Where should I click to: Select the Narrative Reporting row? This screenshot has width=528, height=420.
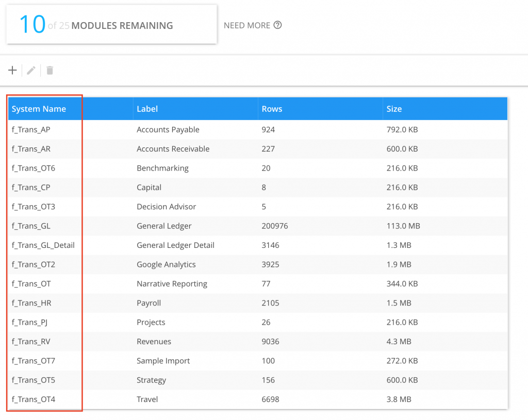(x=172, y=284)
